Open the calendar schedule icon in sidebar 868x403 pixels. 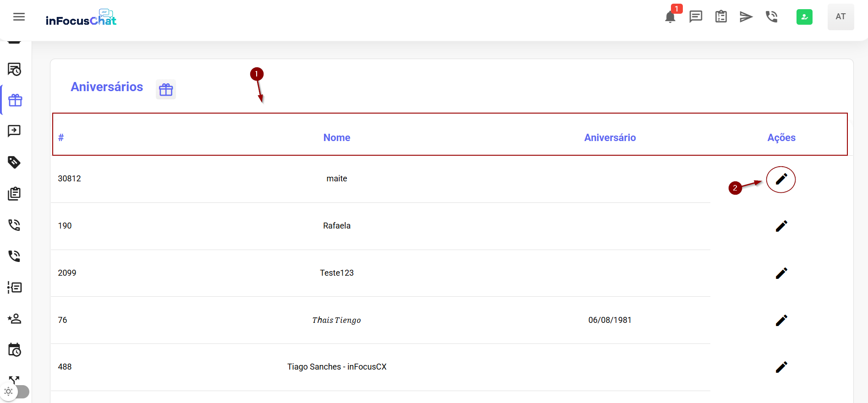14,350
